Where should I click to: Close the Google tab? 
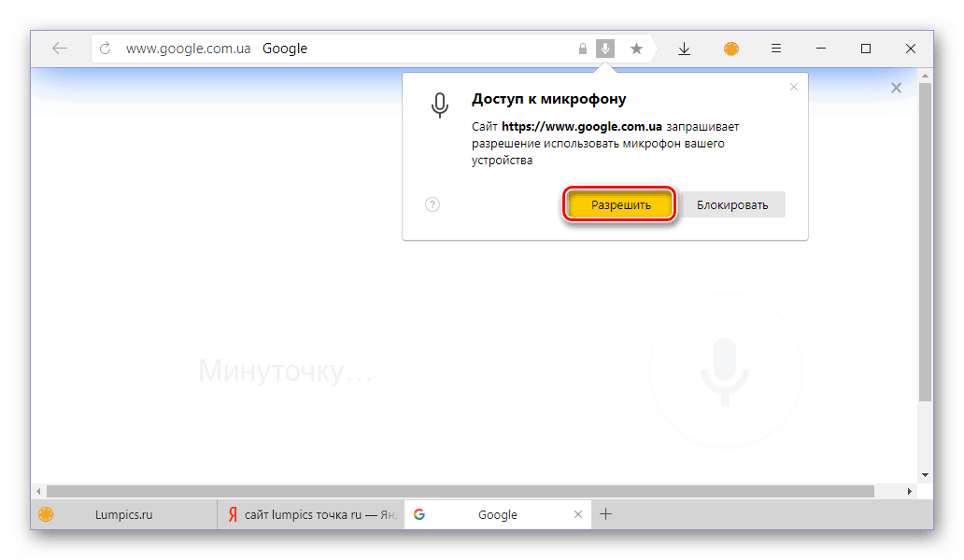click(579, 514)
